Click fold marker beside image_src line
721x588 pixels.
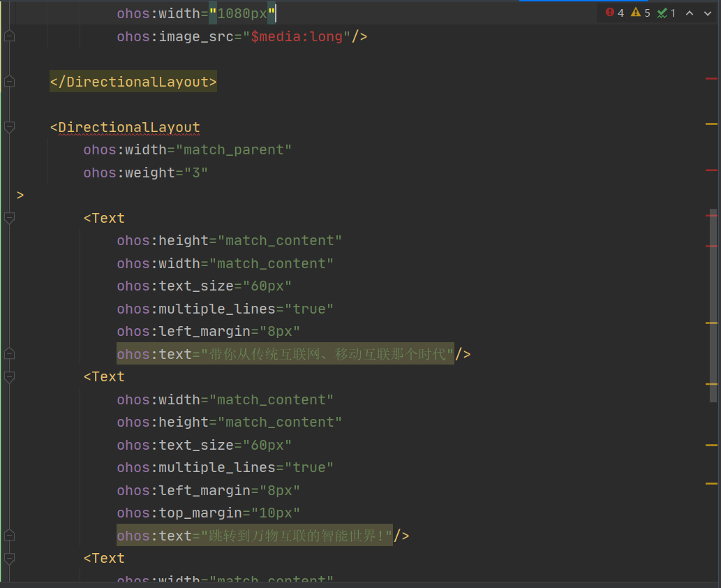pyautogui.click(x=9, y=36)
